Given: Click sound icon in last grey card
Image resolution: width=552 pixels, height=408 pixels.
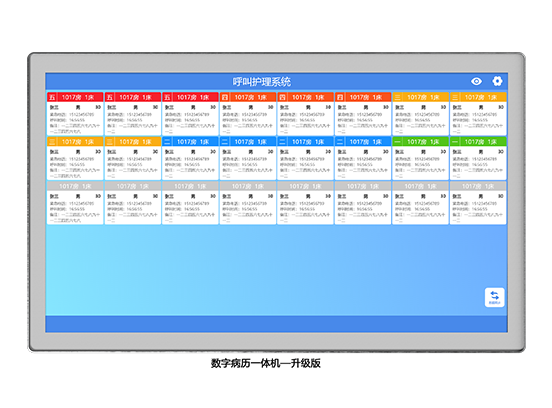Looking at the screenshot, I should point(501,196).
